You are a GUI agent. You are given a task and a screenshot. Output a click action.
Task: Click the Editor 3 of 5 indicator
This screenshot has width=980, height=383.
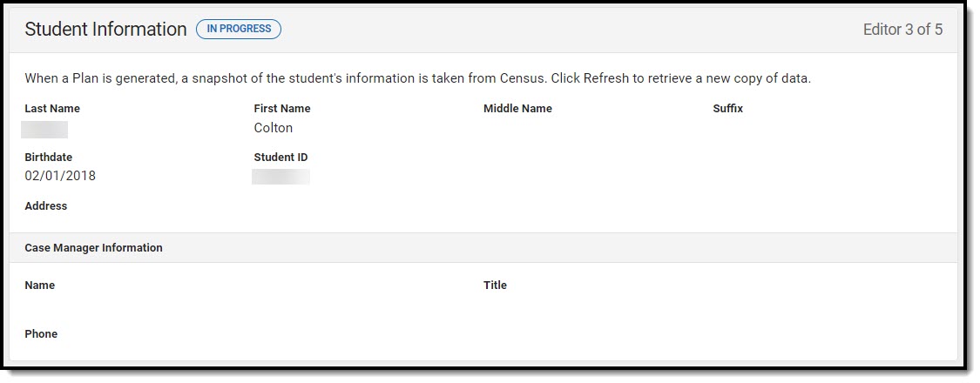point(902,30)
